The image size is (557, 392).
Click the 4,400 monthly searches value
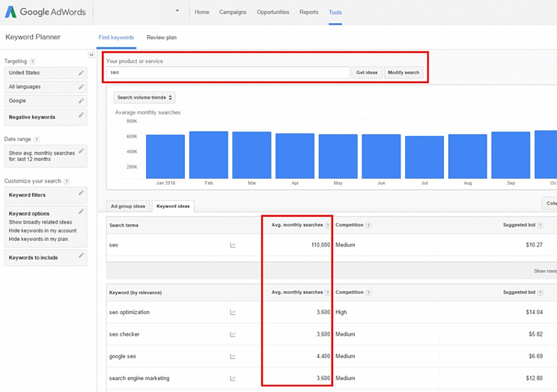[323, 357]
